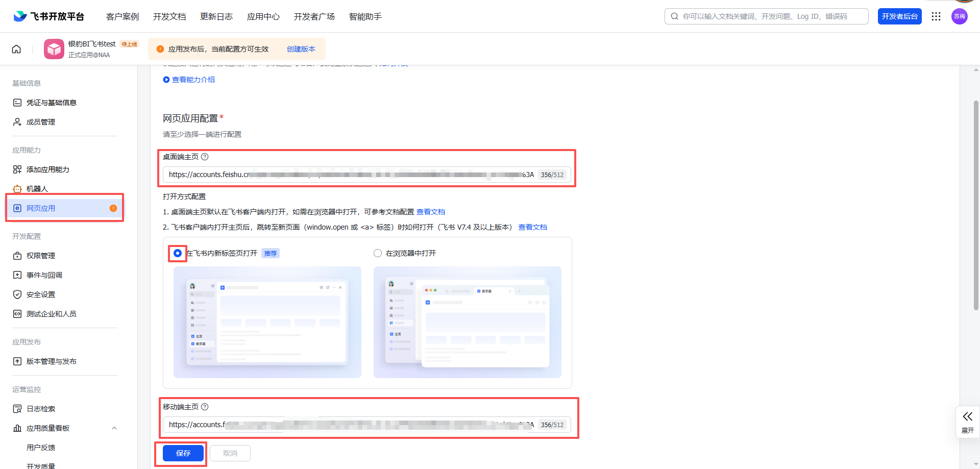This screenshot has height=469, width=980.
Task: Collapse the 应用质量看板 sidebar section
Action: [x=114, y=428]
